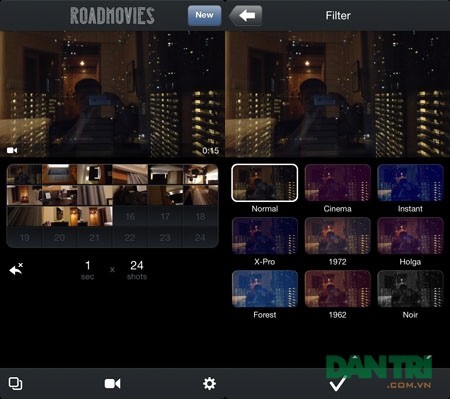This screenshot has height=399, width=450.
Task: Select the Holga filter thumbnail
Action: 410,236
